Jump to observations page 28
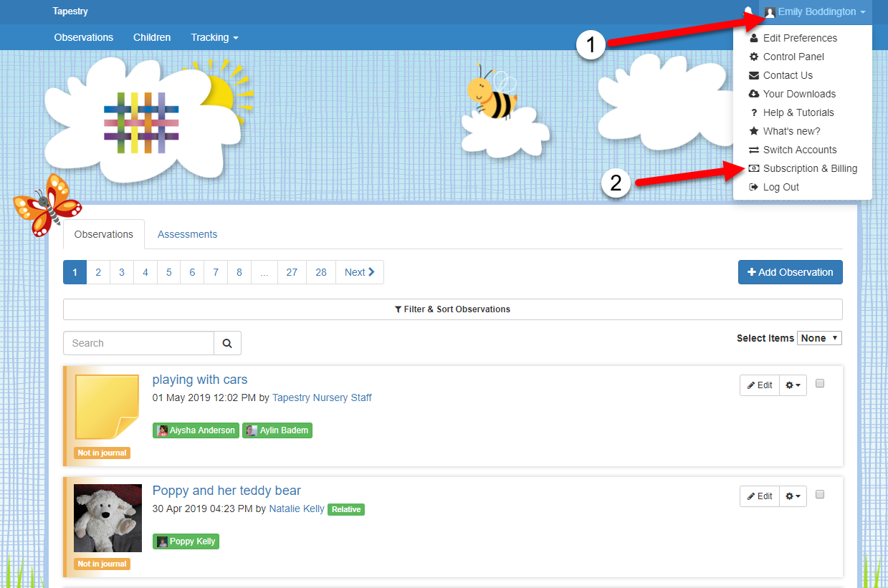 point(321,272)
